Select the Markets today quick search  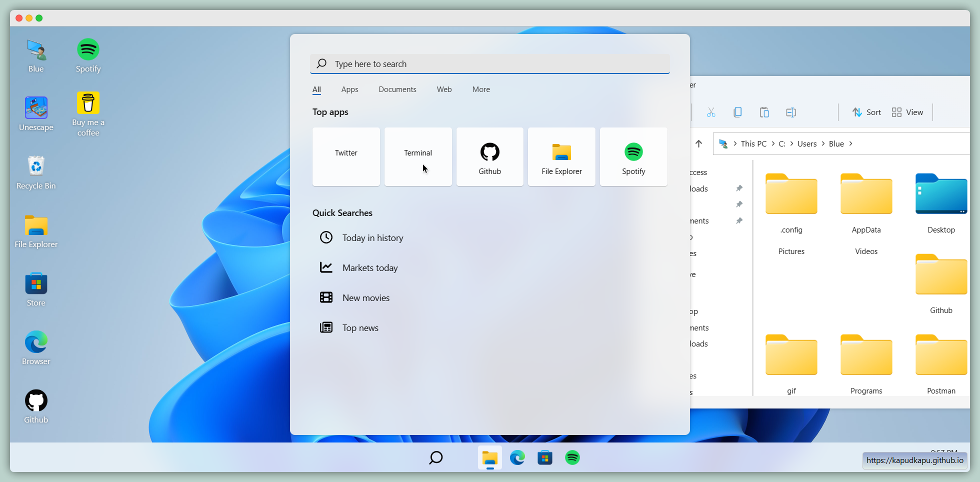tap(369, 268)
